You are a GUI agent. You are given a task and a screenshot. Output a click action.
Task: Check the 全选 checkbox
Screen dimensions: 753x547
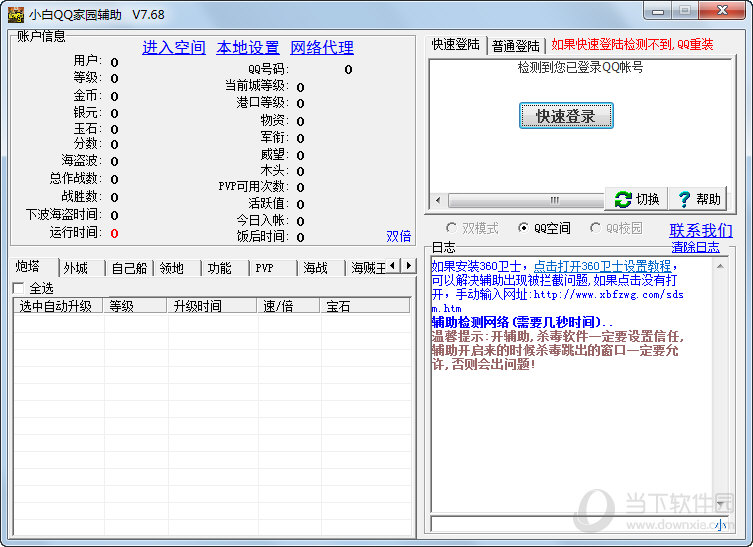pyautogui.click(x=19, y=288)
